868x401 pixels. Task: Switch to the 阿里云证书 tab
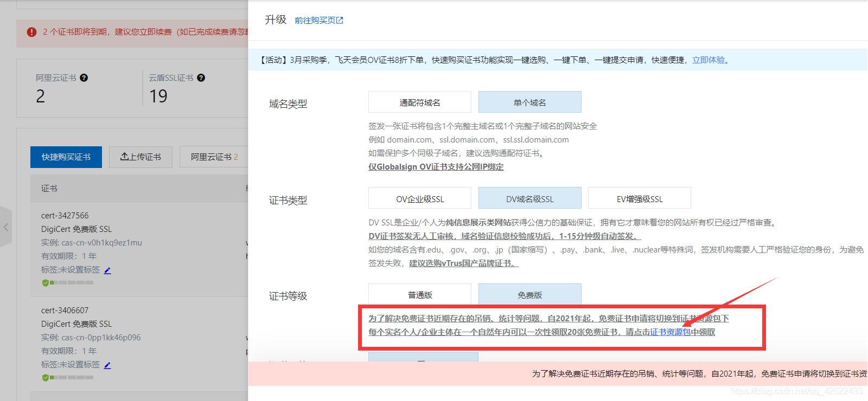click(214, 157)
